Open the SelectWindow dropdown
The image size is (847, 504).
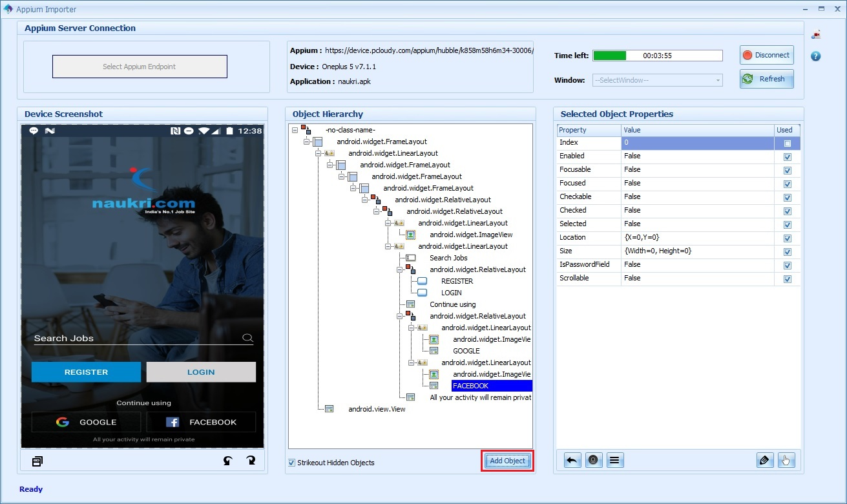tap(658, 80)
